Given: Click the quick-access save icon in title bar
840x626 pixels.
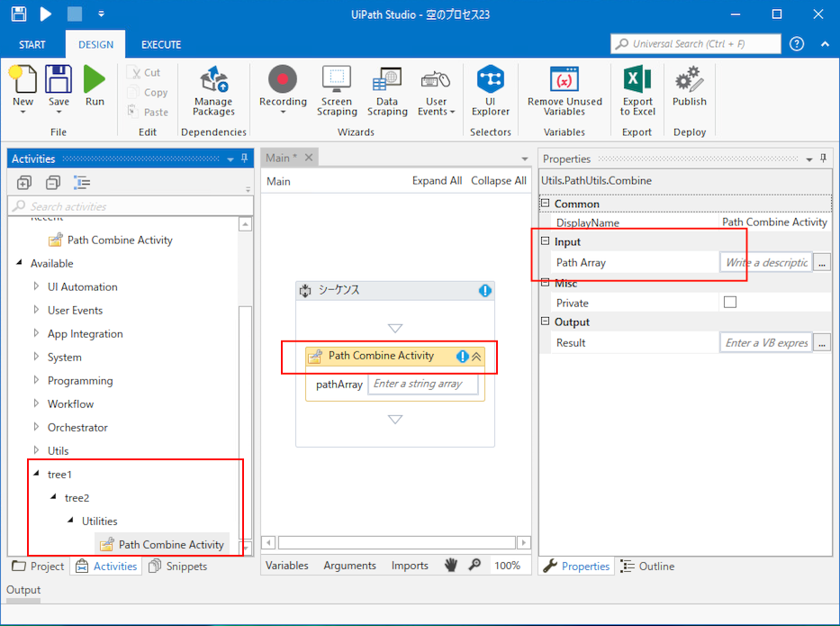Looking at the screenshot, I should pyautogui.click(x=19, y=14).
